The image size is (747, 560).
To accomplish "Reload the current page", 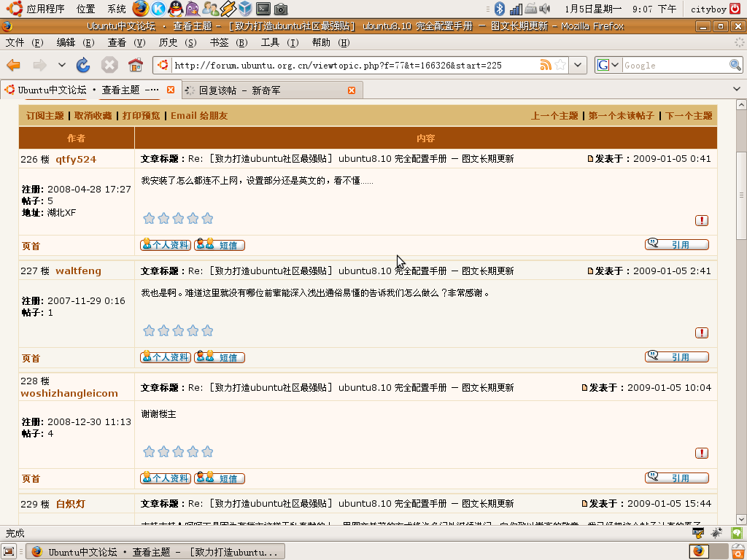I will [83, 65].
